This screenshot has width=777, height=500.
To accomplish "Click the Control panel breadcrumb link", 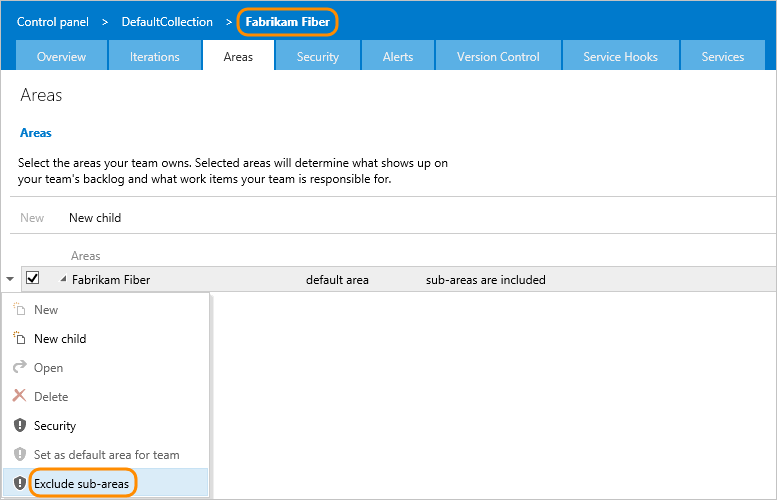I will point(53,22).
